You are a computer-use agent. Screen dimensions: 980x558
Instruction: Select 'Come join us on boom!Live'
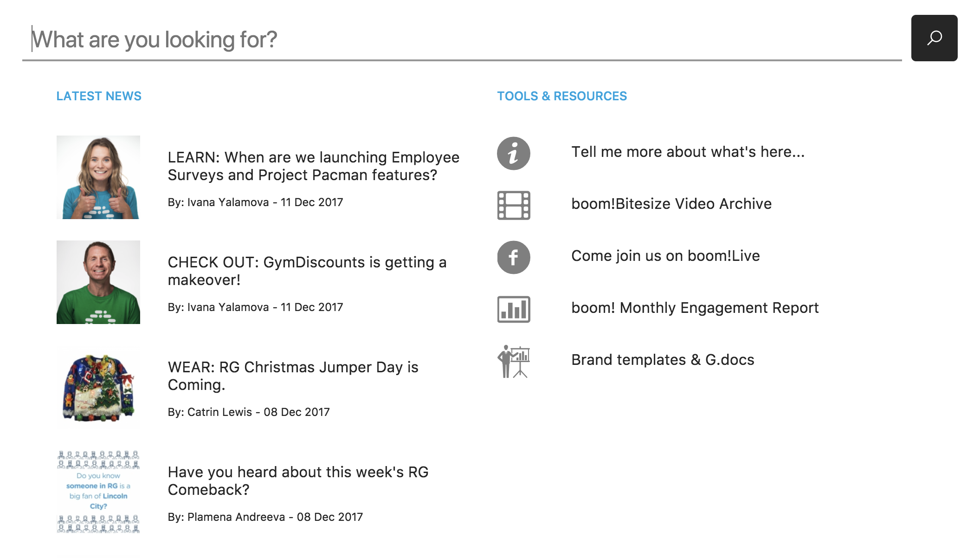coord(665,256)
